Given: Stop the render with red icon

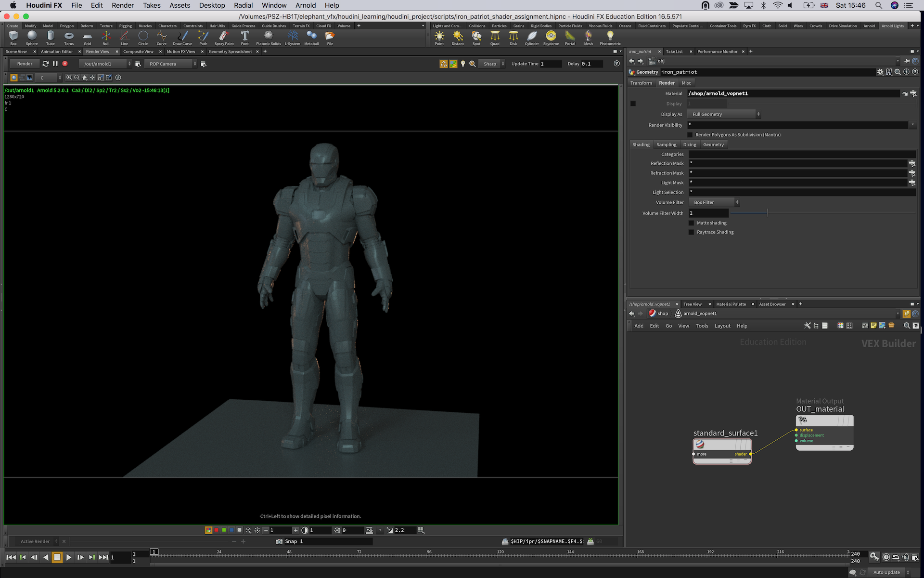Looking at the screenshot, I should [65, 64].
